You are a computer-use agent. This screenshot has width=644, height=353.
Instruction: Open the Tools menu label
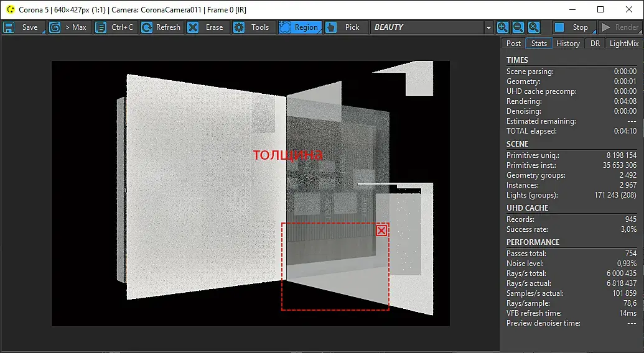[x=260, y=27]
